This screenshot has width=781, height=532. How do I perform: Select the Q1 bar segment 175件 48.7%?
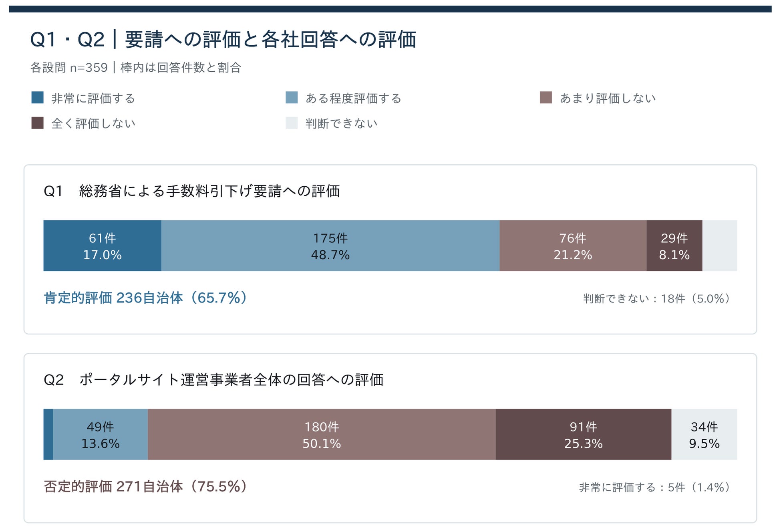pyautogui.click(x=330, y=246)
